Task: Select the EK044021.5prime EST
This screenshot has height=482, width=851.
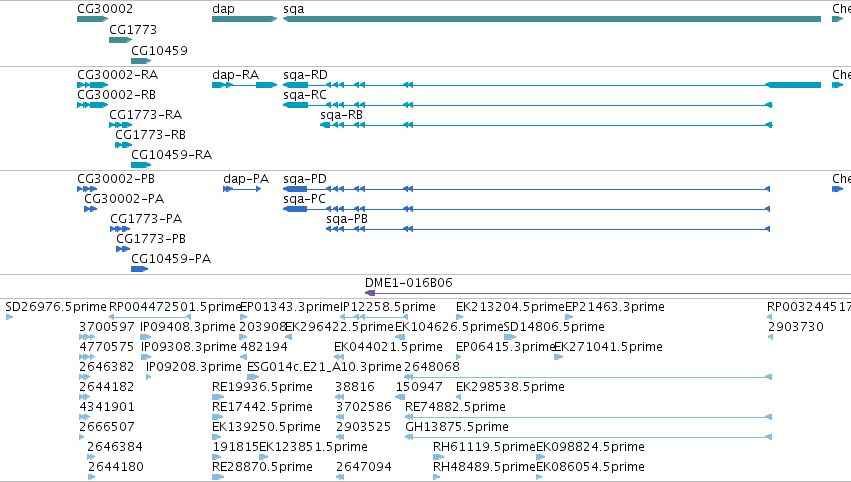Action: (339, 357)
